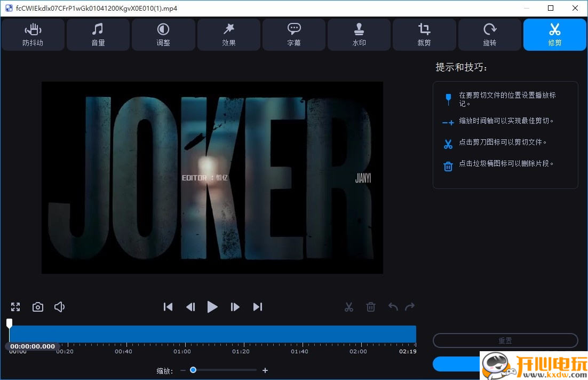Delete segment using trash can icon
Screen dimensions: 588x380
pos(371,307)
